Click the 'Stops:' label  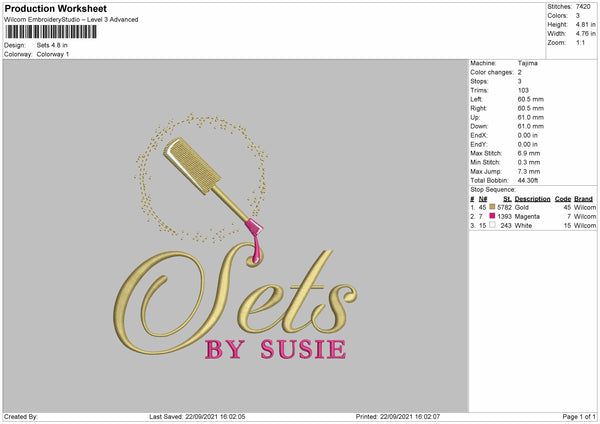pos(479,81)
